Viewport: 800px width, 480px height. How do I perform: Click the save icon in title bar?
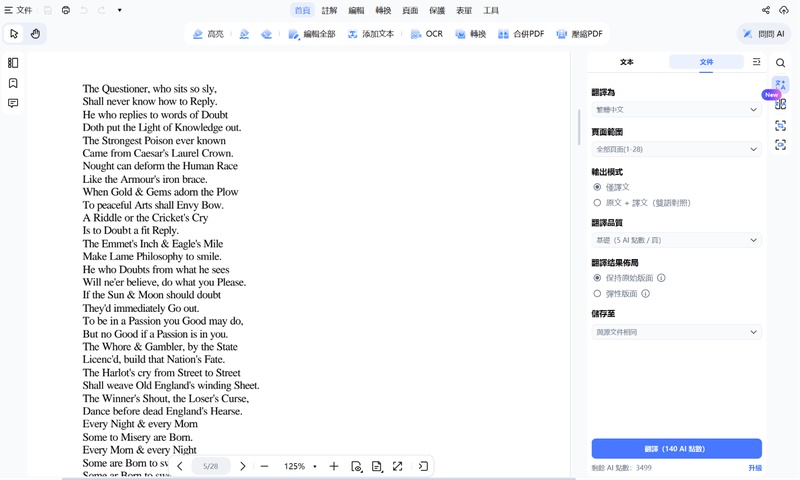tap(47, 10)
